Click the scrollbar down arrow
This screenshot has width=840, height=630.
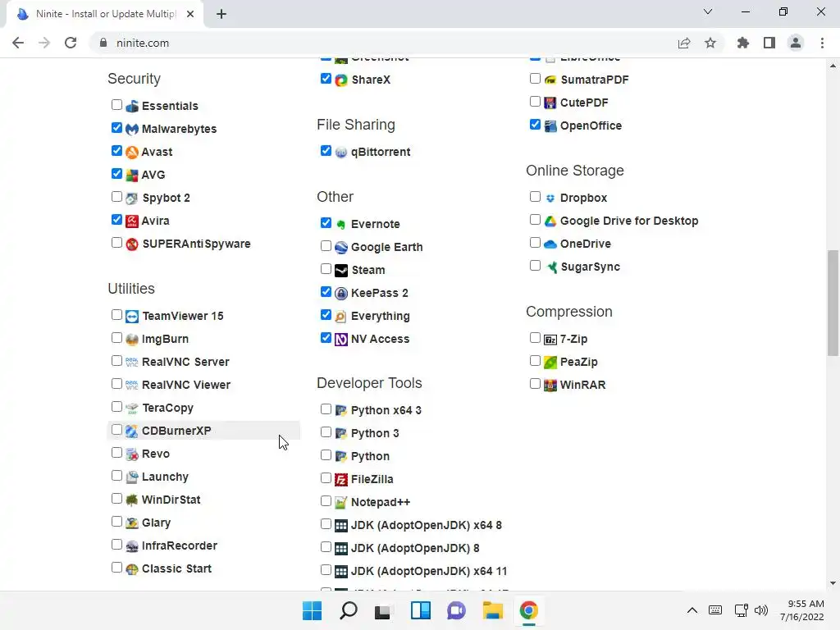click(833, 583)
